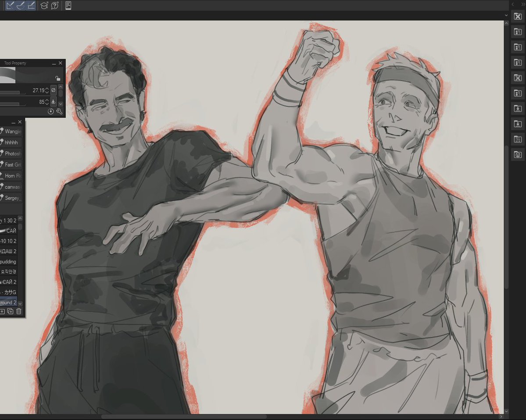Click the brush list scrollbar thumb

point(20,227)
